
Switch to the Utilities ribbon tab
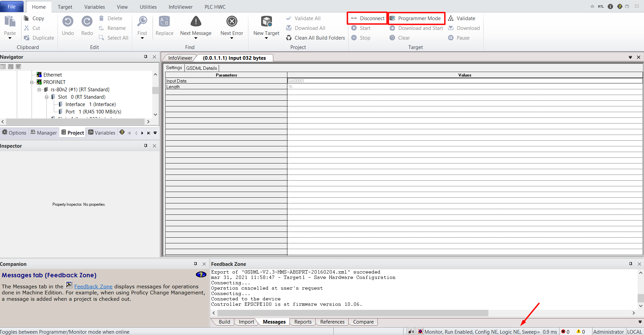coord(148,7)
